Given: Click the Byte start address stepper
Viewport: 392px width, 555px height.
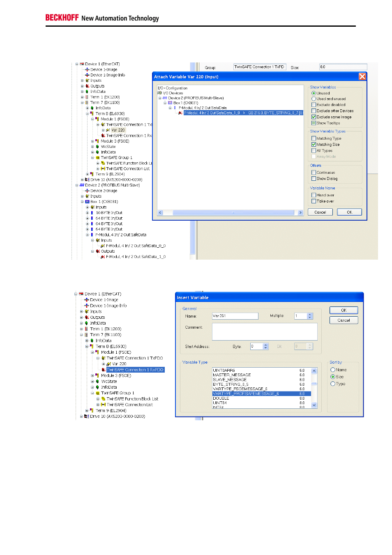Looking at the screenshot, I should [266, 346].
